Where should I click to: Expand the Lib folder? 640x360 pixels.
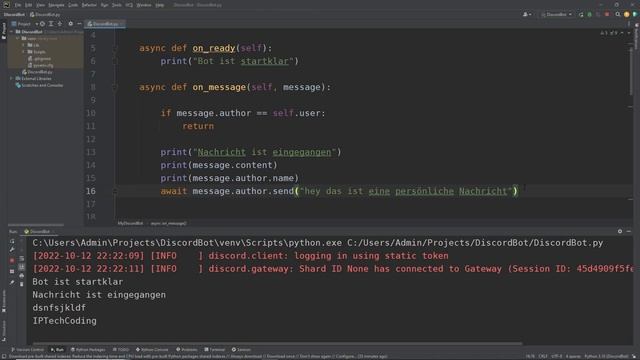pos(23,45)
